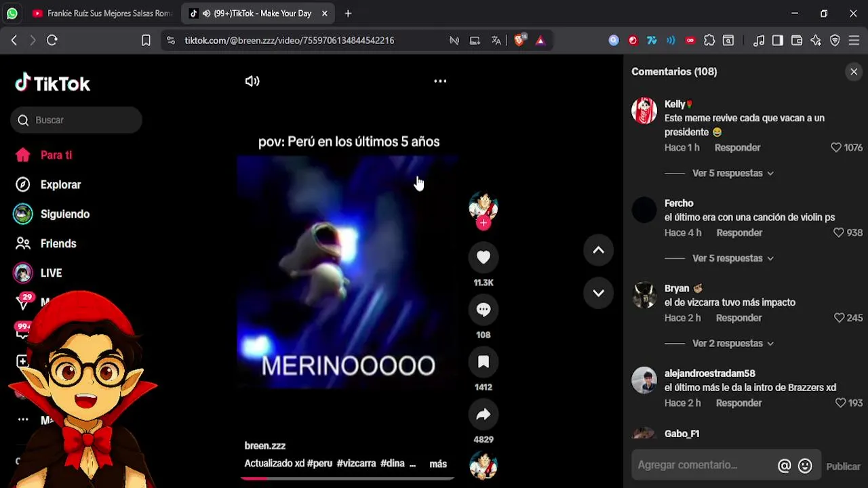Toggle browser sidebar panel
This screenshot has width=868, height=488.
[x=778, y=41]
